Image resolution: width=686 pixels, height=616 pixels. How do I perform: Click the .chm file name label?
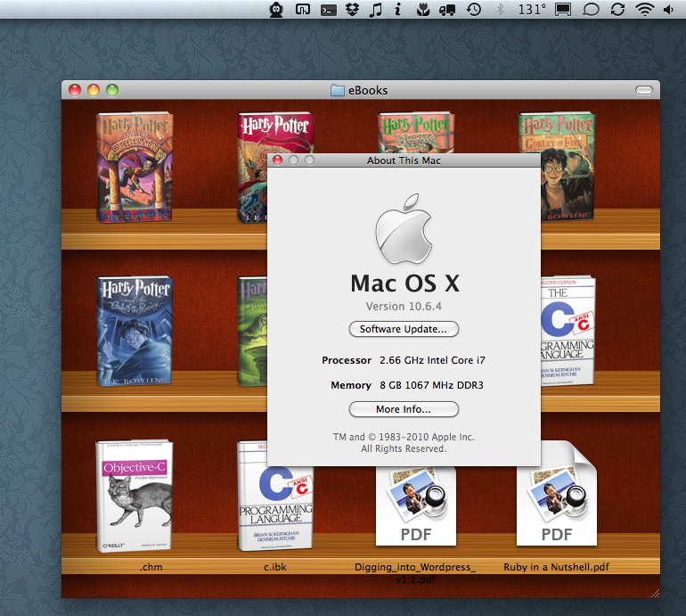[x=151, y=567]
